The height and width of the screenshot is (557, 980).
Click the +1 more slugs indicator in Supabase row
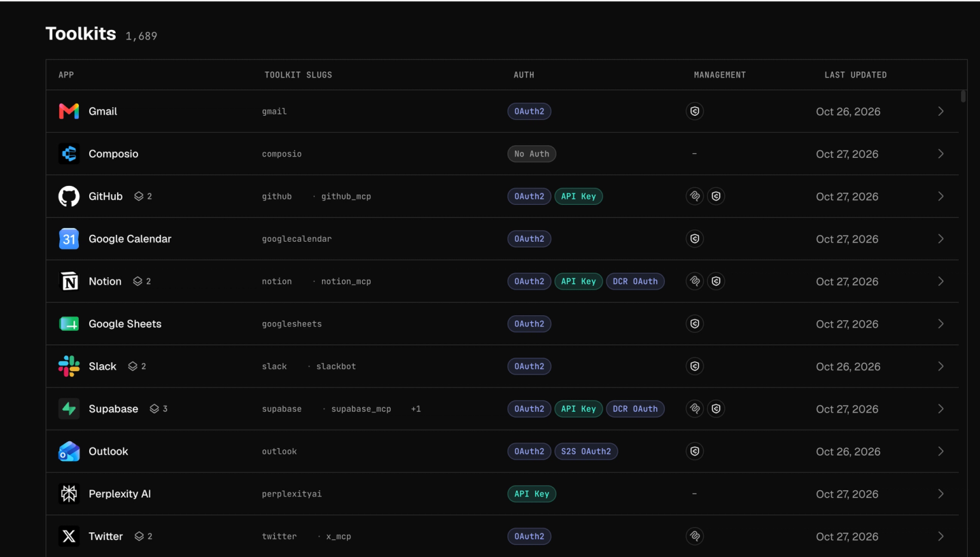coord(416,409)
